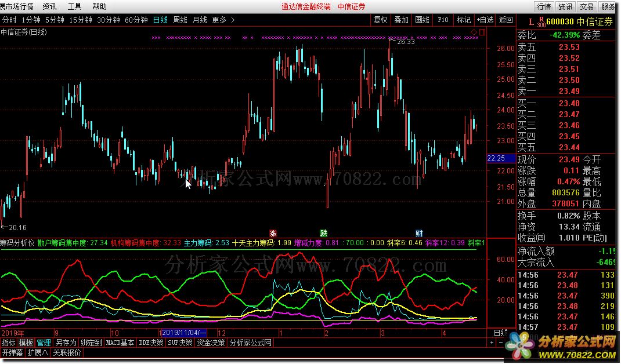This screenshot has height=364, width=621.
Task: Click the 复权 toolbar button
Action: click(380, 20)
